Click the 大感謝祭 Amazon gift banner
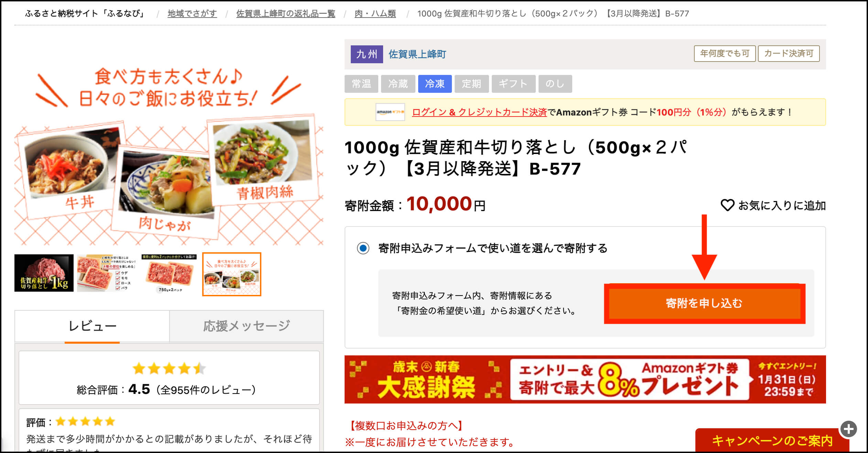868x453 pixels. click(585, 379)
